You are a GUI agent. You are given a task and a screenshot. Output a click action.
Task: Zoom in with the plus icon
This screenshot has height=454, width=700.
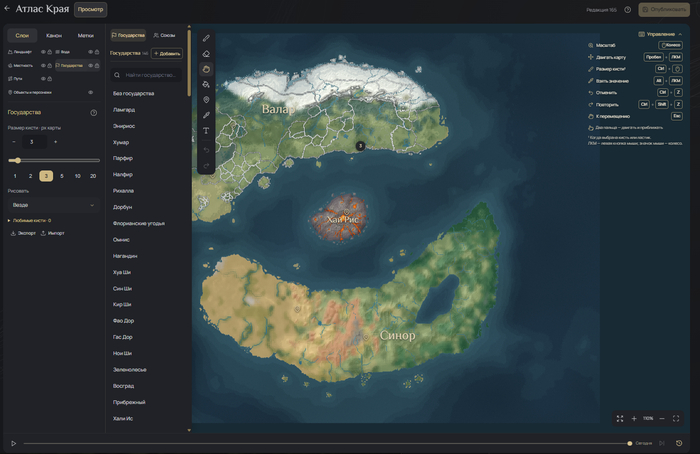[x=633, y=418]
